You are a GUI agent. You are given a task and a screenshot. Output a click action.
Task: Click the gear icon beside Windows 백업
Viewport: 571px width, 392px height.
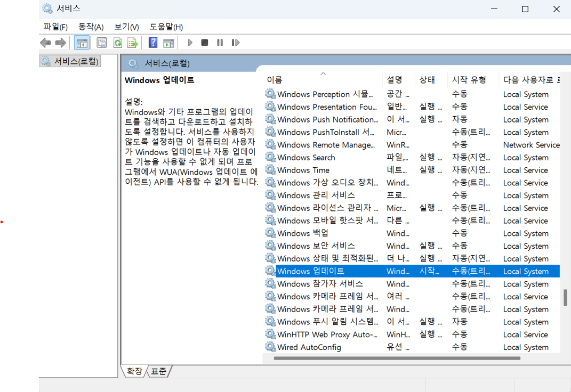point(270,233)
